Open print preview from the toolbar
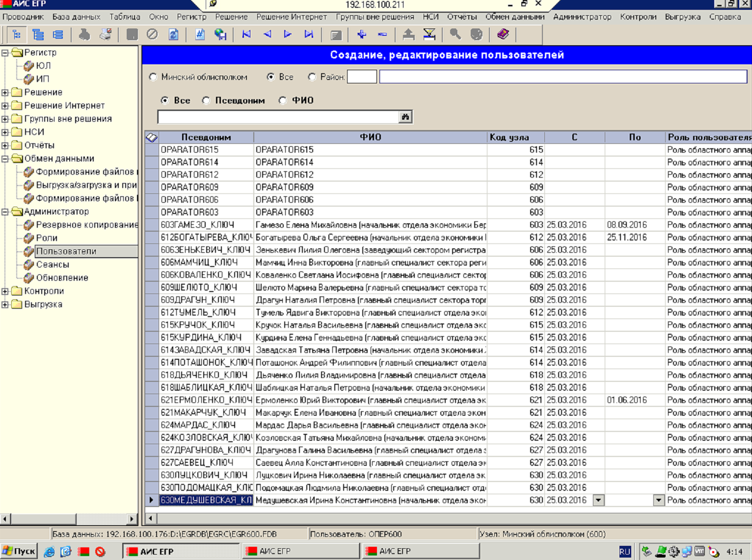Screen dimensions: 752x560 click(106, 34)
